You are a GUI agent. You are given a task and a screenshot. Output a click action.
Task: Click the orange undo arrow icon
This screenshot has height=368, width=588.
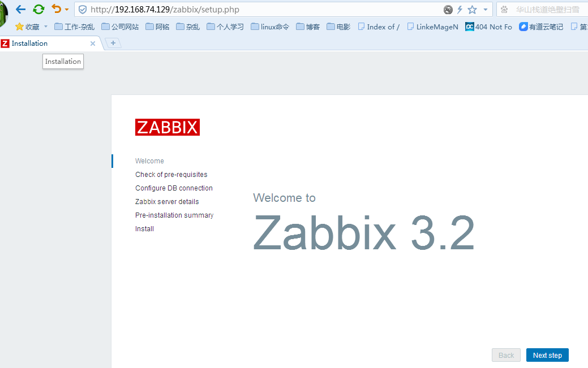point(56,9)
